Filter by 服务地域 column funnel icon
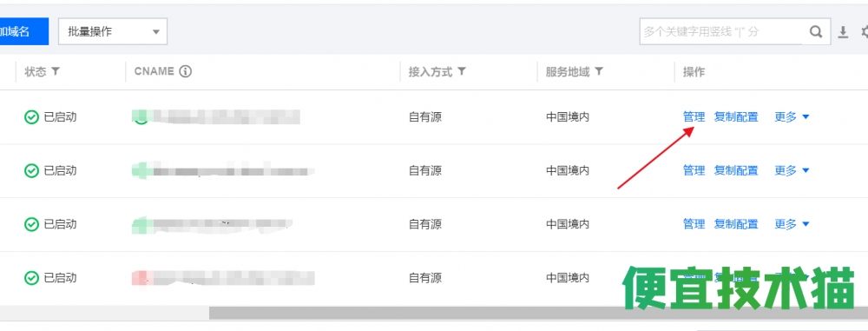Image resolution: width=868 pixels, height=331 pixels. pyautogui.click(x=598, y=71)
